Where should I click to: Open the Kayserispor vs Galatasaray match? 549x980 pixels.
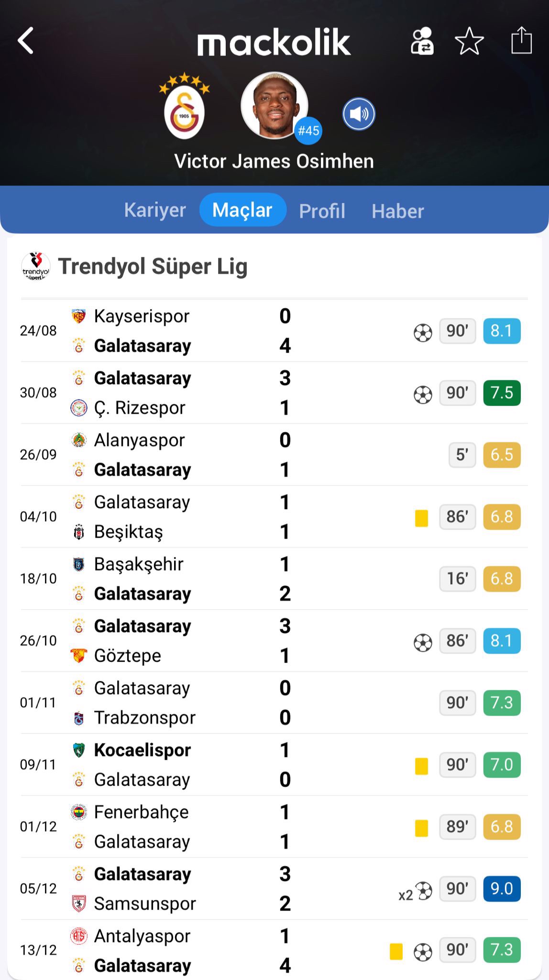pos(191,331)
